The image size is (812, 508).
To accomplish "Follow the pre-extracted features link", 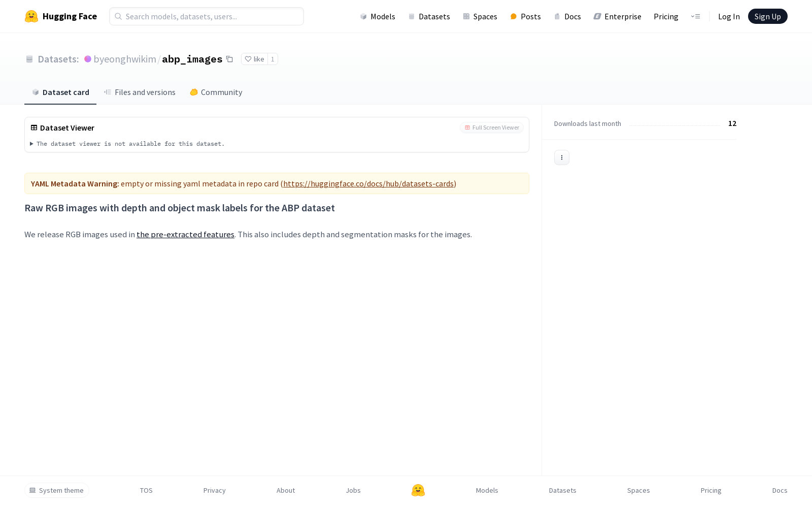I will tap(185, 234).
